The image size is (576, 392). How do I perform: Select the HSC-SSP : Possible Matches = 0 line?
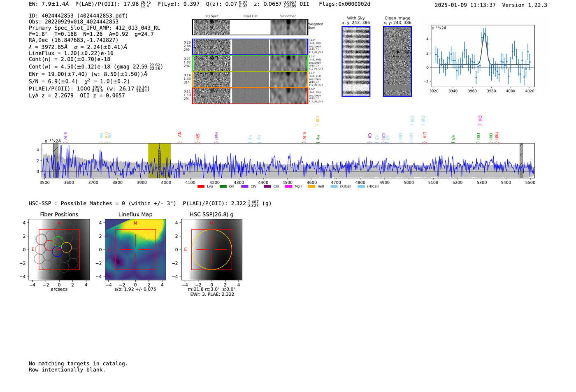(102, 203)
